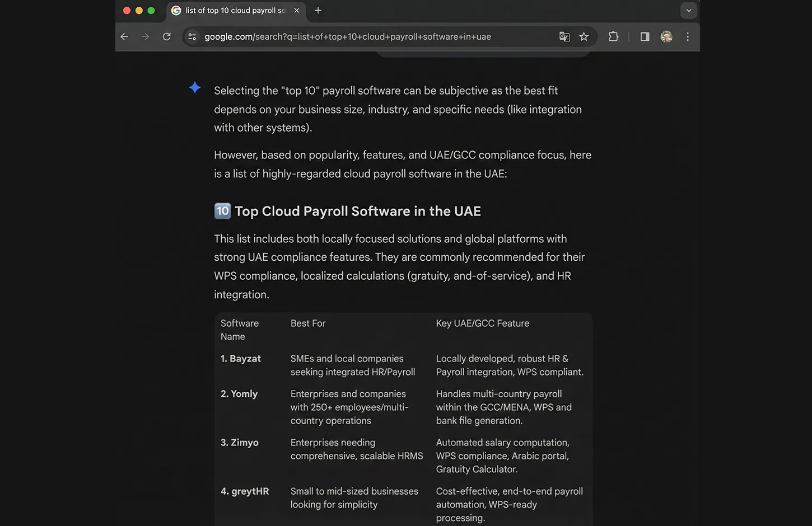Click the Google Translate icon
This screenshot has width=812, height=526.
tap(564, 37)
